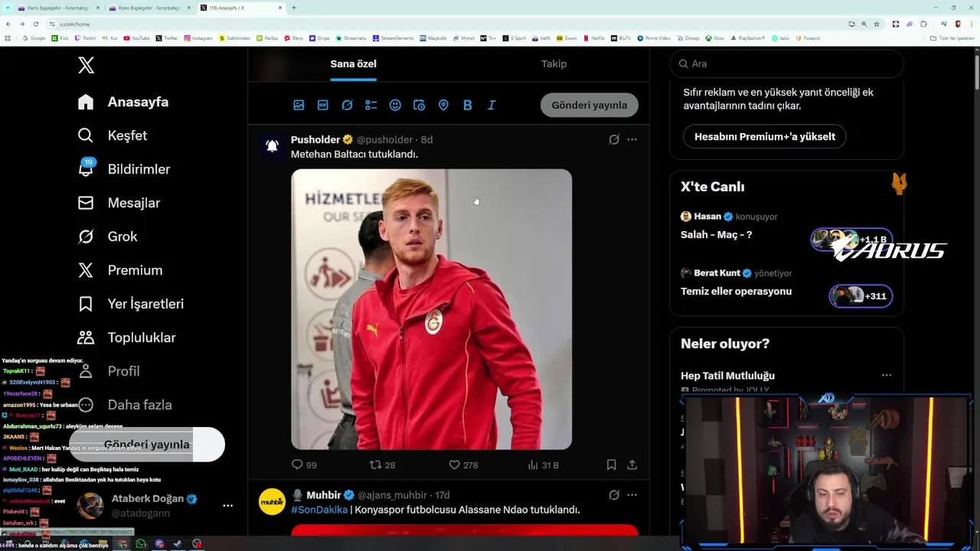Open more options on Muhbir post
The height and width of the screenshot is (551, 980).
(x=632, y=495)
